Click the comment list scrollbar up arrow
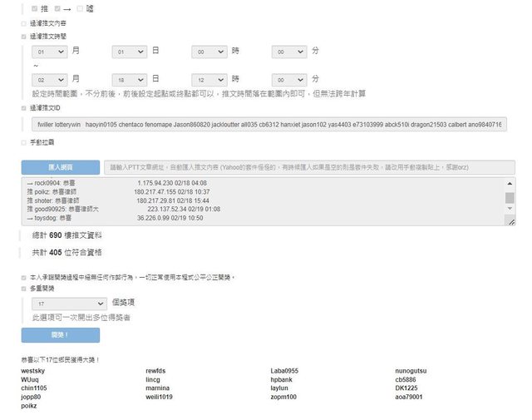 click(x=510, y=183)
